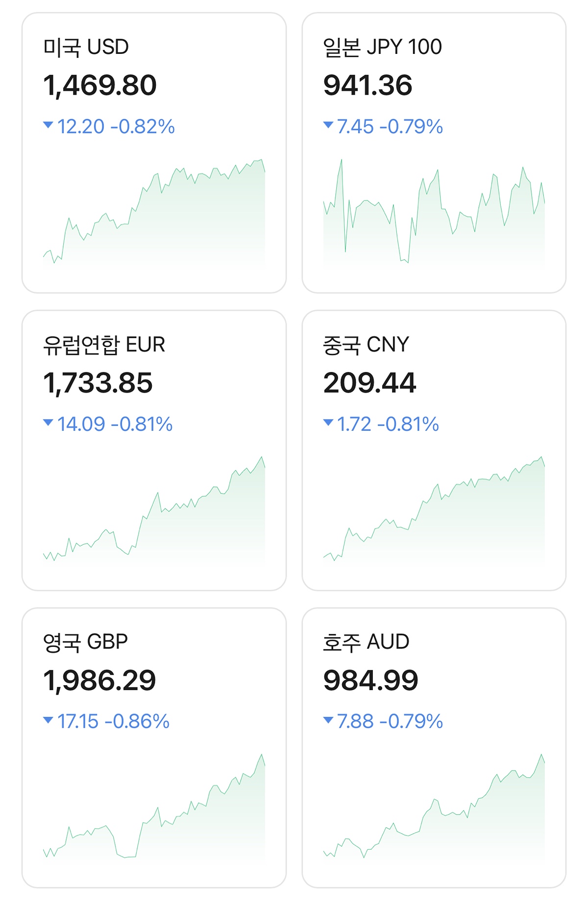
Task: Click the down-triangle icon on AUD card
Action: coord(328,720)
